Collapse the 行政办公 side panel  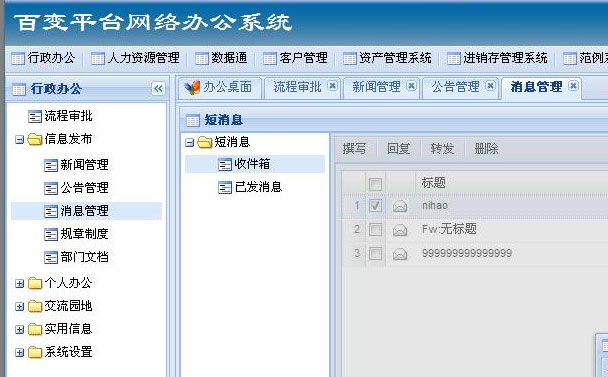158,89
